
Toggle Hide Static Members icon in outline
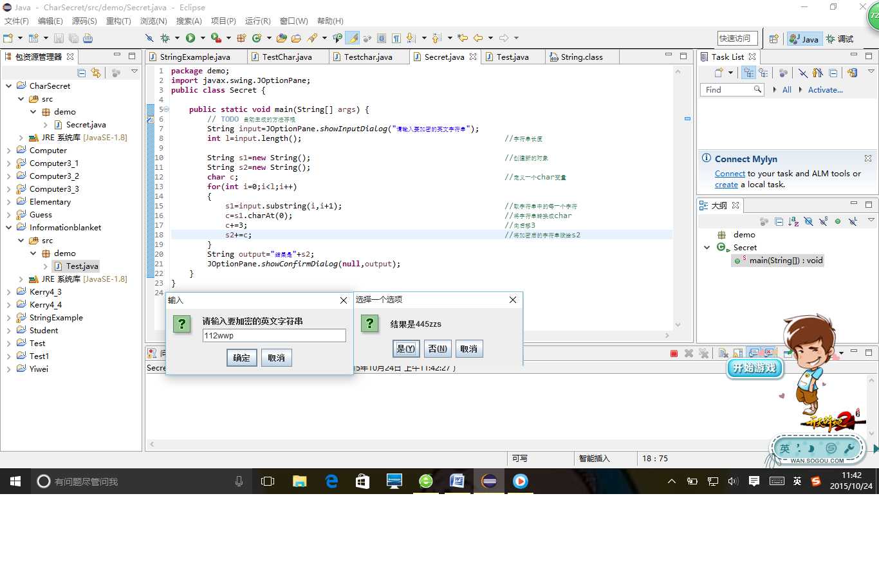pos(823,221)
